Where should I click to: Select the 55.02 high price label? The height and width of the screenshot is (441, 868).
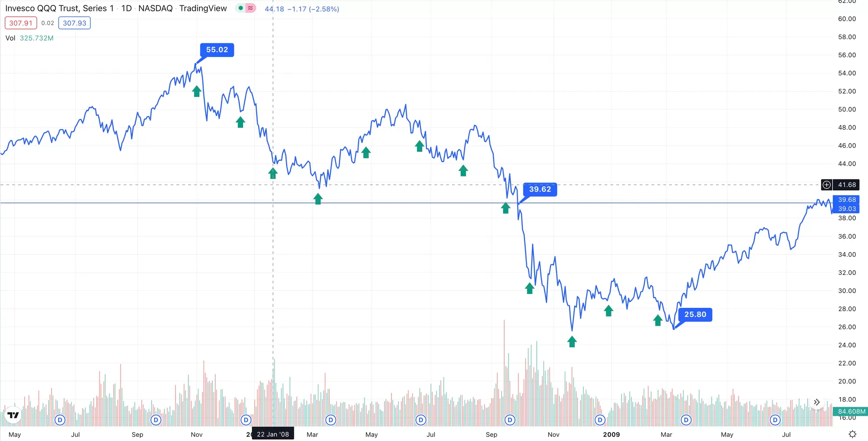click(x=217, y=50)
